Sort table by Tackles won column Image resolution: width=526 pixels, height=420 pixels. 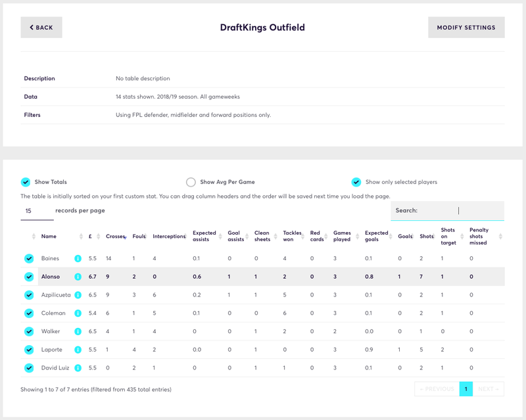(292, 236)
